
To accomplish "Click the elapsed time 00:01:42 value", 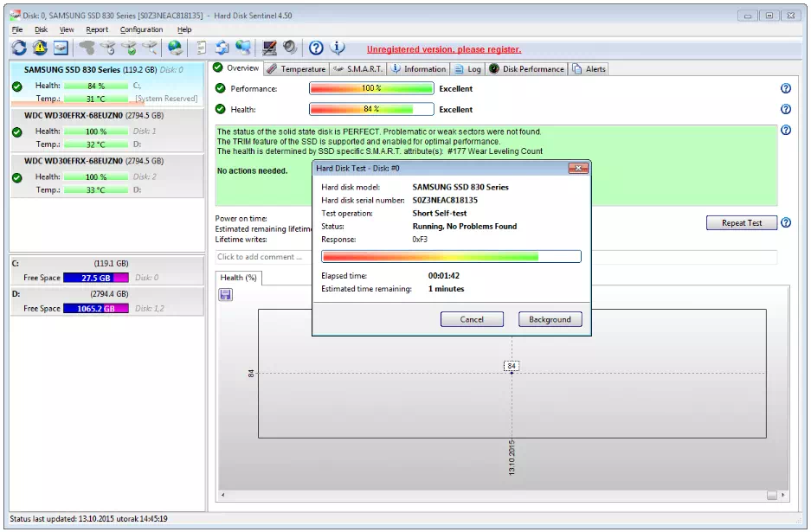I will tap(444, 276).
